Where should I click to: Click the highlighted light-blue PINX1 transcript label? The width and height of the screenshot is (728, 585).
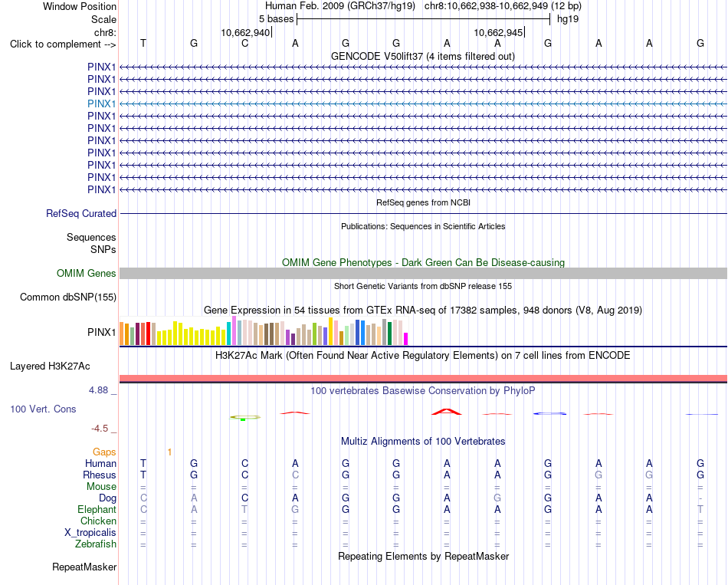[x=101, y=104]
